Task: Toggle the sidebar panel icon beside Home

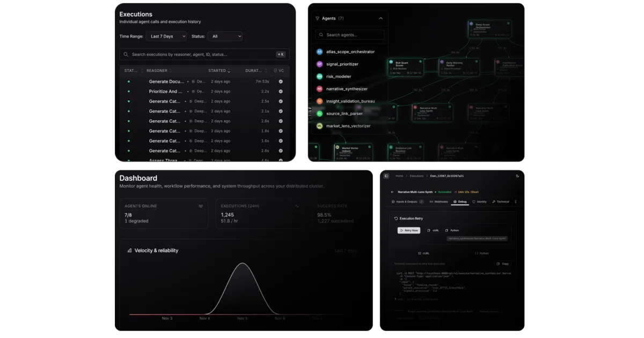Action: click(x=386, y=176)
